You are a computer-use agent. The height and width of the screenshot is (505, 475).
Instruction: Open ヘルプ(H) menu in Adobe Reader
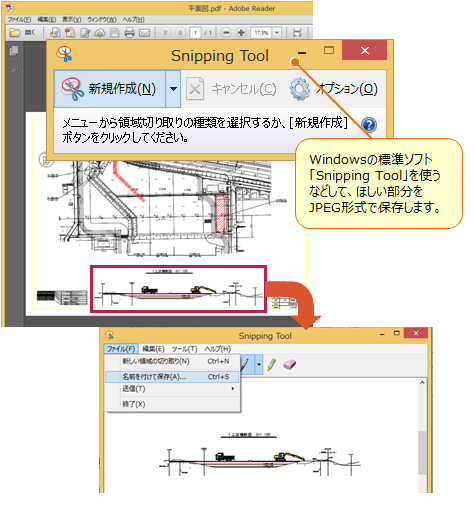tap(133, 20)
